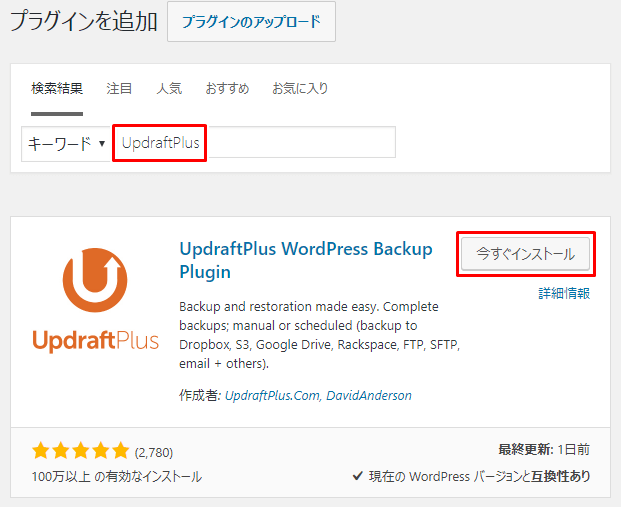Click the plugin description starting with Backup and restoration
The height and width of the screenshot is (507, 621).
click(x=319, y=335)
